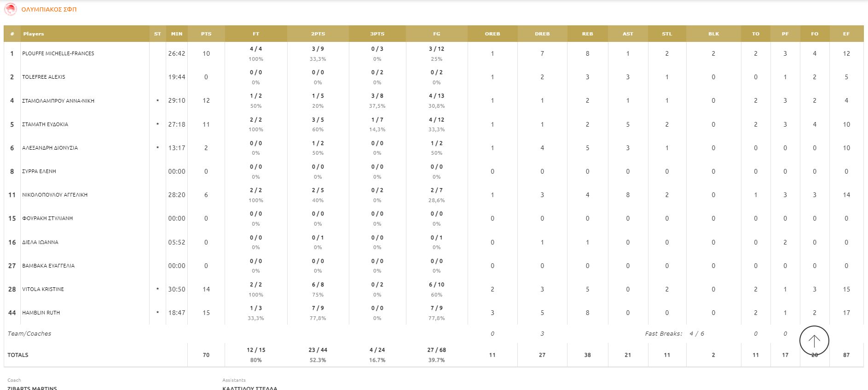The image size is (868, 390).
Task: Click the FG column header
Action: click(437, 34)
